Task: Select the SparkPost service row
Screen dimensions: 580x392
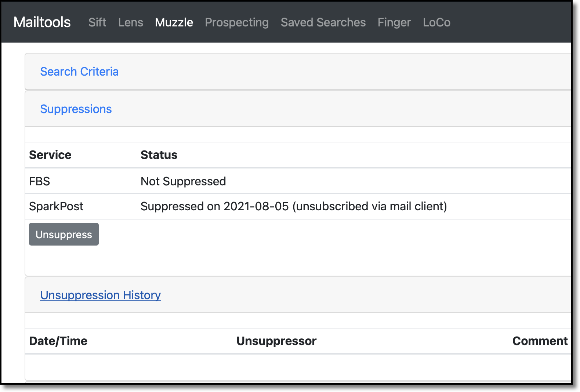Action: [x=298, y=206]
